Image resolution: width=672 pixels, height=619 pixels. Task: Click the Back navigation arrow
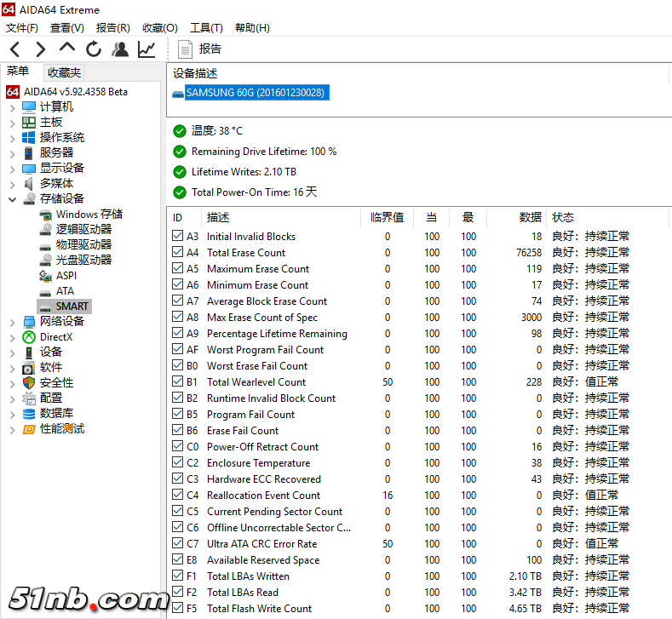(15, 49)
